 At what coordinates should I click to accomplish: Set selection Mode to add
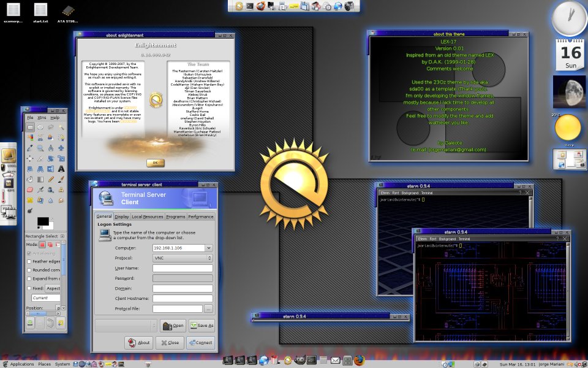click(x=50, y=245)
